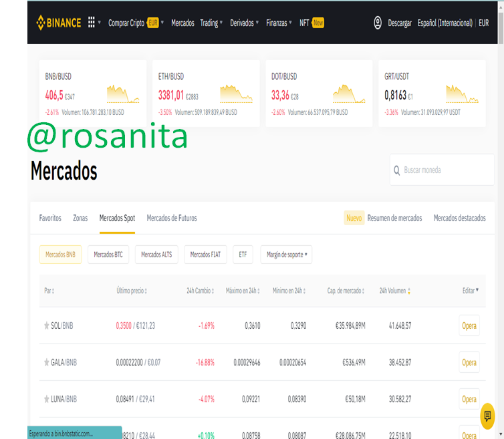504x439 pixels.
Task: Open the chat support floating button
Action: [487, 416]
